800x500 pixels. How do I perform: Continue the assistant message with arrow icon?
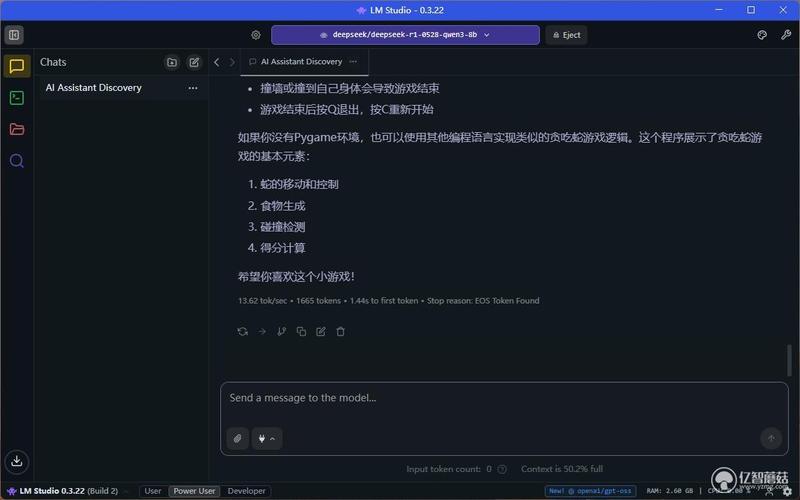coord(262,332)
